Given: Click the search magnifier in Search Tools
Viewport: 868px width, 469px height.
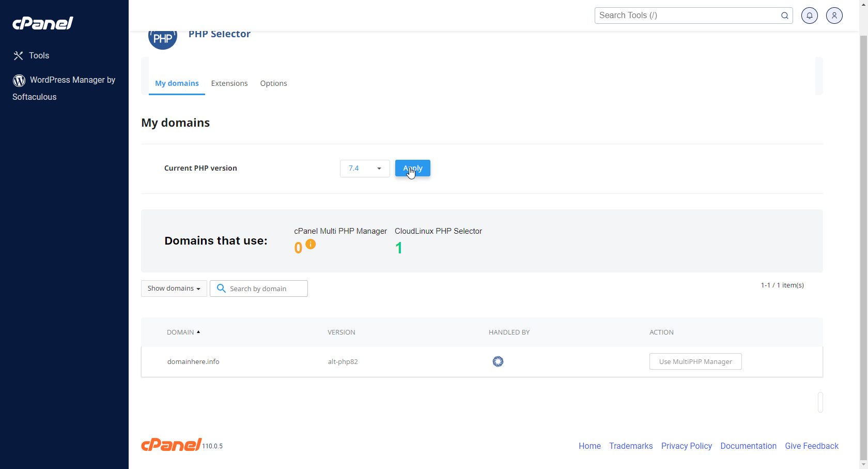Looking at the screenshot, I should (x=784, y=16).
